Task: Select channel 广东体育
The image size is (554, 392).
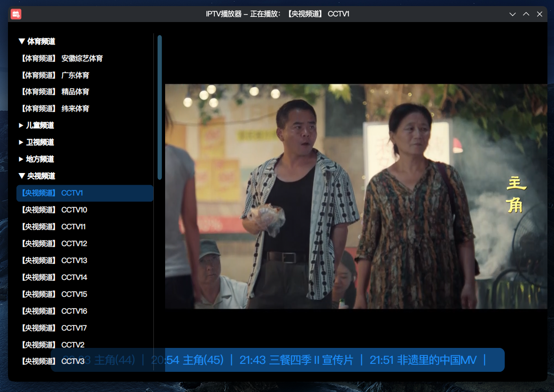Action: (x=85, y=75)
